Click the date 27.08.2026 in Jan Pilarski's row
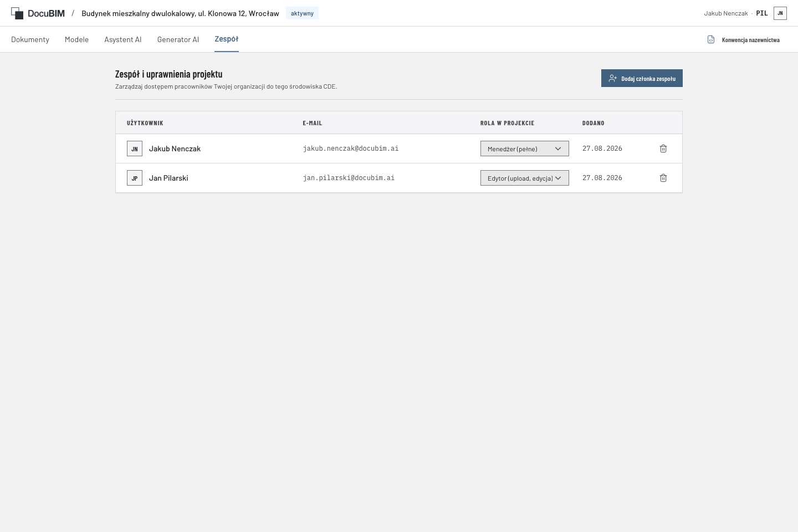 click(602, 178)
